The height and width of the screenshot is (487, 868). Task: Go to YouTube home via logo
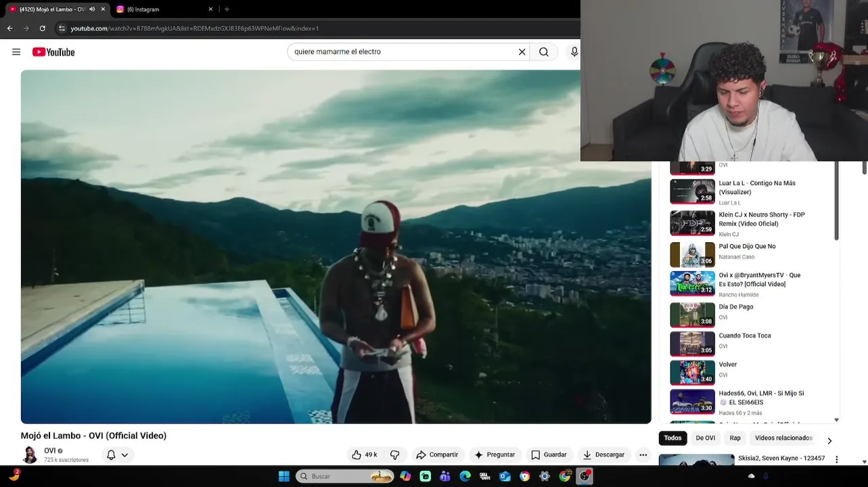click(x=53, y=52)
